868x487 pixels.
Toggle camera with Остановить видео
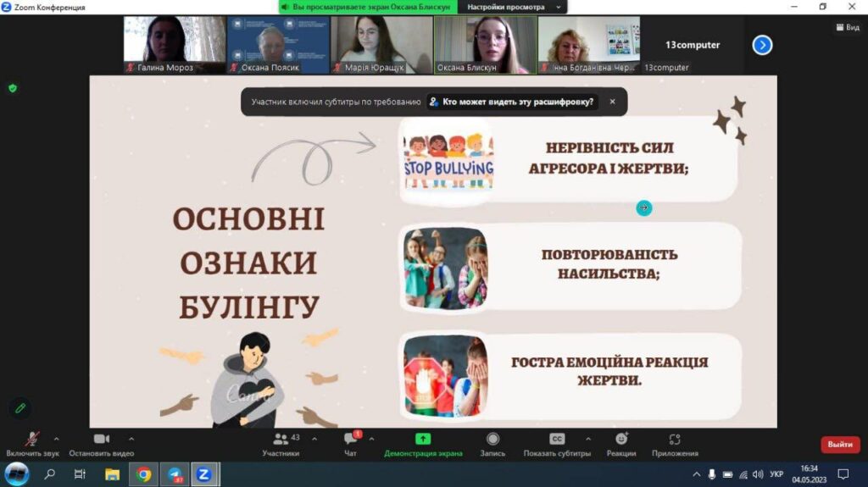(x=102, y=439)
